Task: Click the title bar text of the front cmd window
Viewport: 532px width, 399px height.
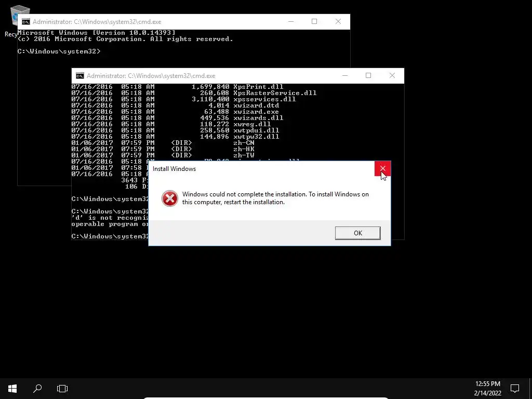Action: tap(151, 76)
